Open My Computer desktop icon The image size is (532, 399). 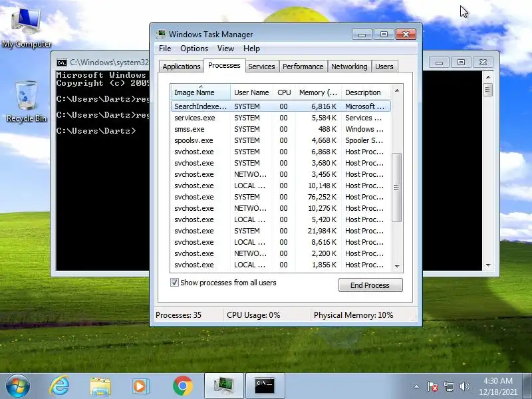tap(27, 28)
